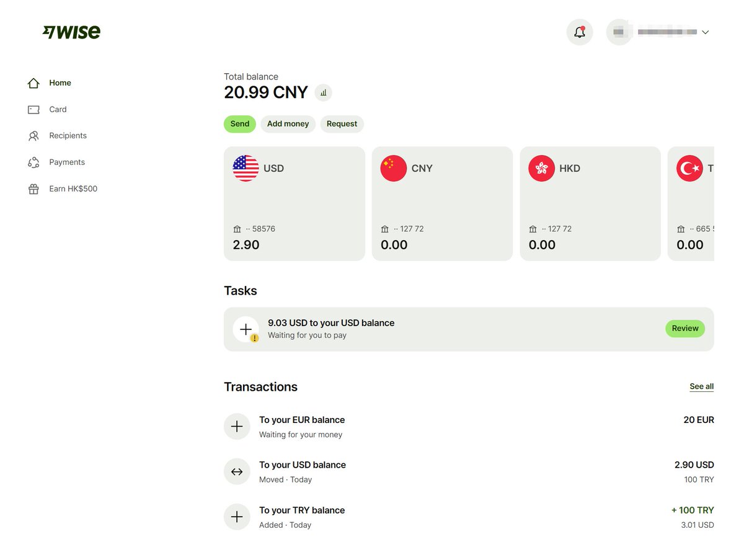This screenshot has width=744, height=560.
Task: Click bank icon on the CNY card
Action: click(x=385, y=229)
